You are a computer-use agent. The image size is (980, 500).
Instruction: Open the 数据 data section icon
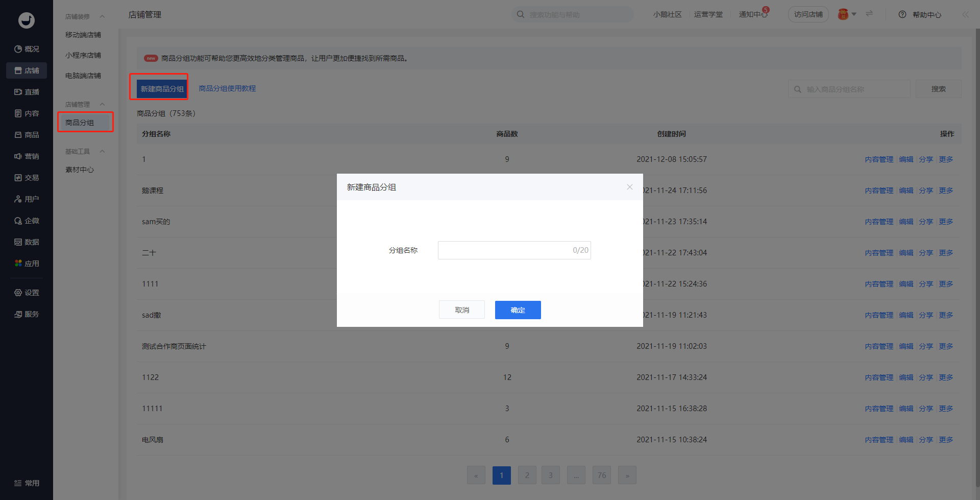(x=18, y=242)
